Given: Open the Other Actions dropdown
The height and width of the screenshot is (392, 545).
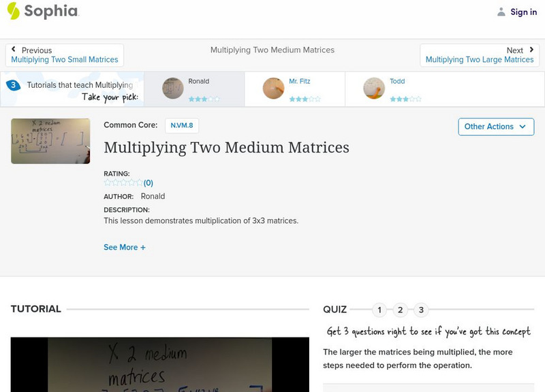Looking at the screenshot, I should tap(495, 127).
